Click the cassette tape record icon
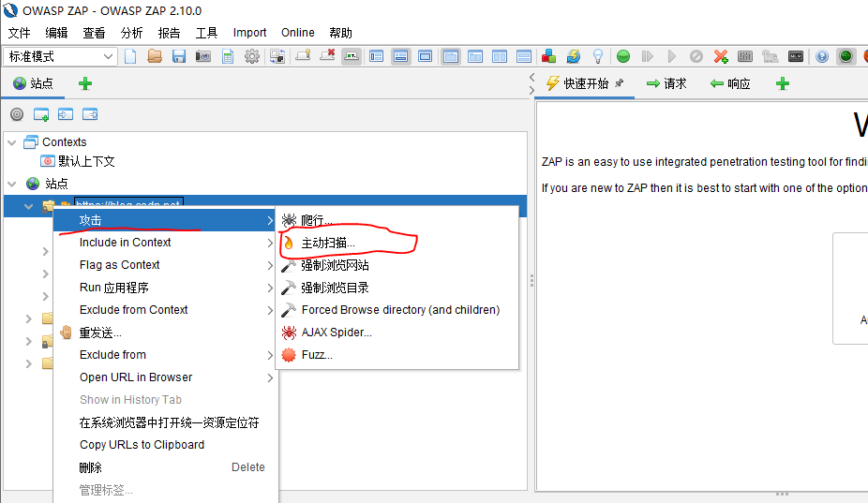The image size is (868, 503). click(x=796, y=56)
